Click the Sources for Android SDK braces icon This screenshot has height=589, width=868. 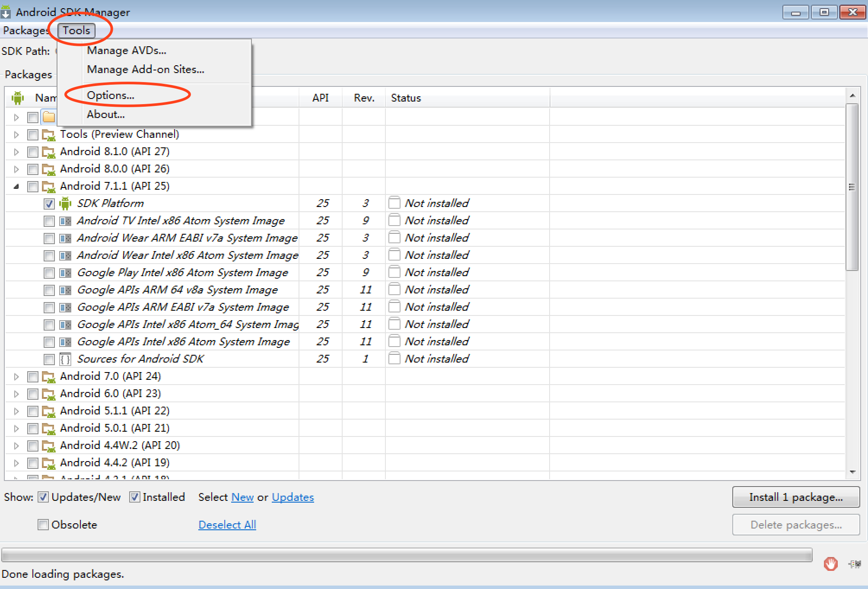(65, 359)
